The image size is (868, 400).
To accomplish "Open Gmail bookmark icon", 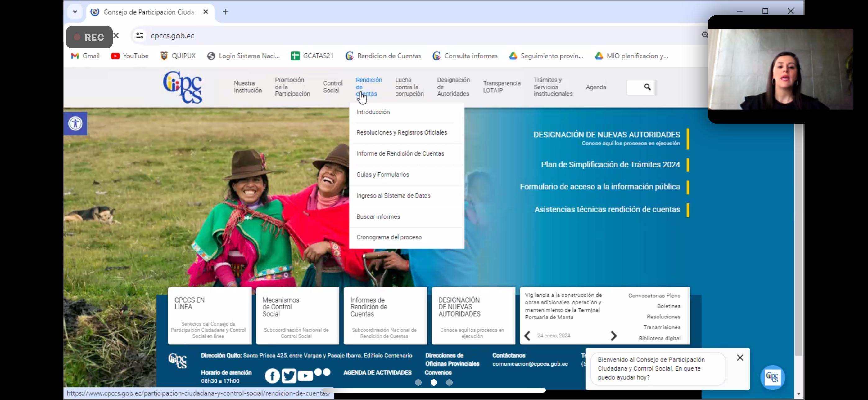I will (x=75, y=56).
